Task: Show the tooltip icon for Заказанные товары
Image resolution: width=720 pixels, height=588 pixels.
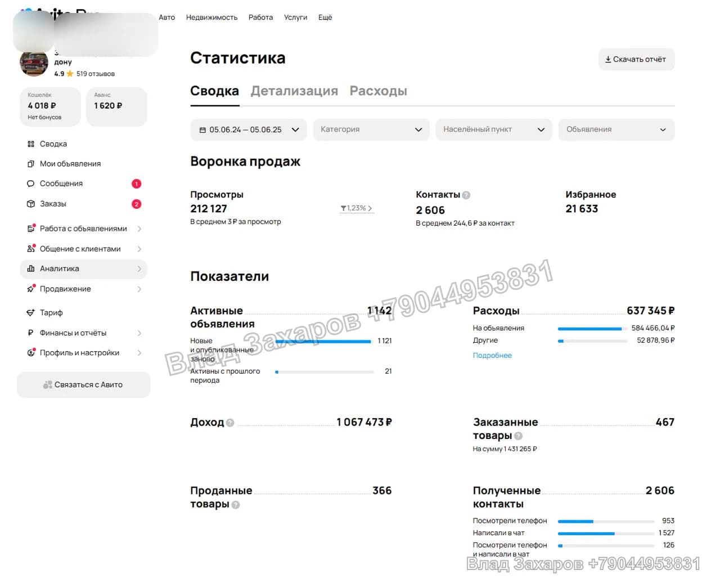Action: coord(518,436)
